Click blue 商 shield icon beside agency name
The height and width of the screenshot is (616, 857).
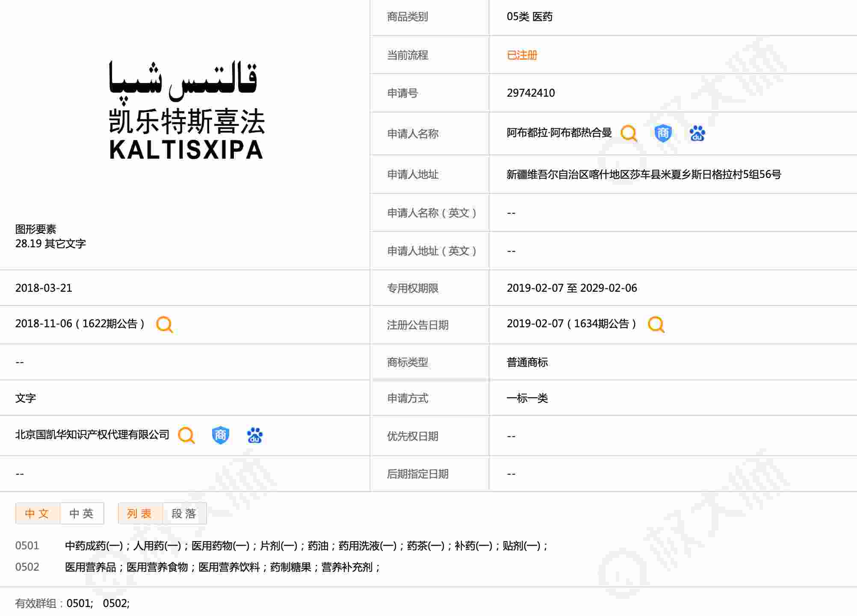point(220,435)
